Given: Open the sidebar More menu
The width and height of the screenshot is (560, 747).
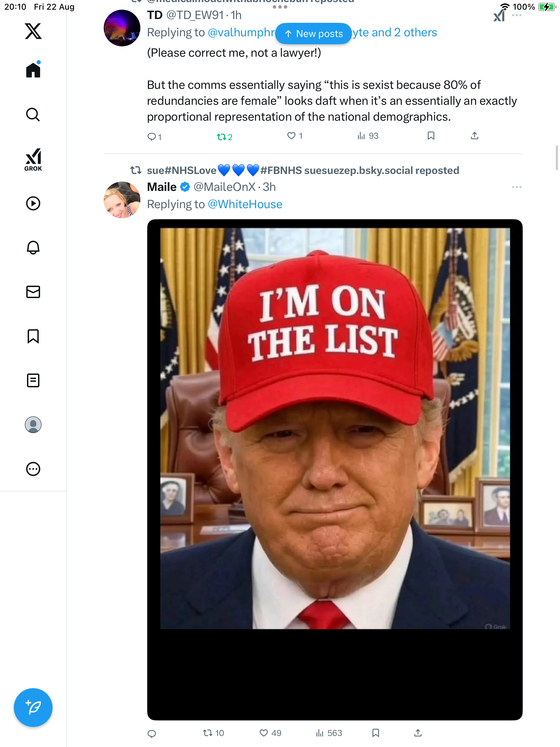Looking at the screenshot, I should pos(33,469).
